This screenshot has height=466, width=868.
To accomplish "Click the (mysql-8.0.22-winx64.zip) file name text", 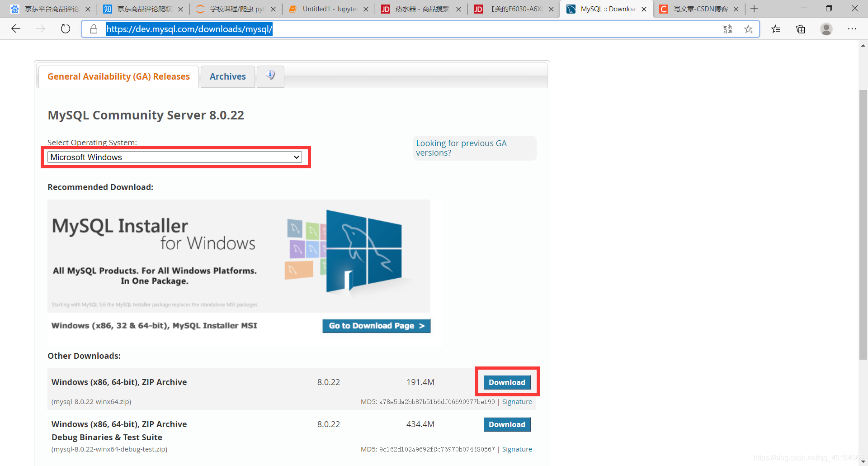I will click(91, 402).
